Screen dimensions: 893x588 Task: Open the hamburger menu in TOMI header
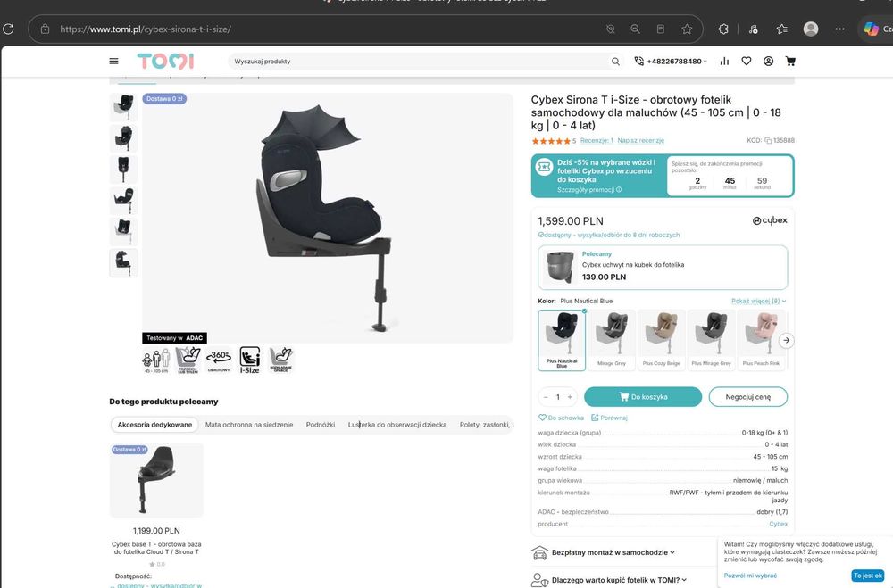114,61
